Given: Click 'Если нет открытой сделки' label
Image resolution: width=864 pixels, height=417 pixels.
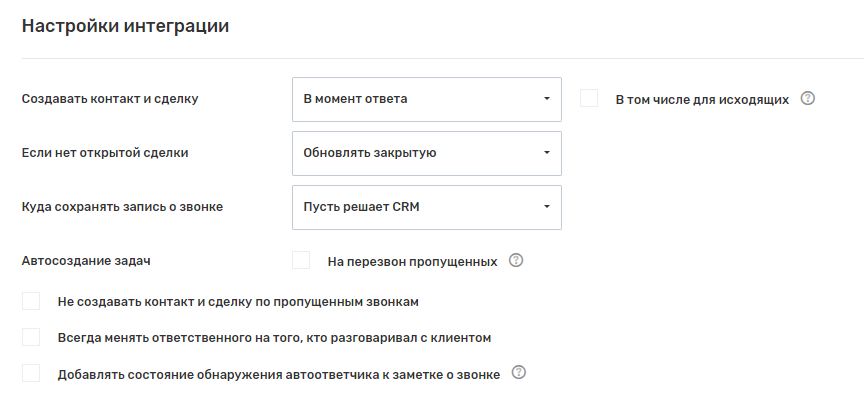Looking at the screenshot, I should 105,153.
